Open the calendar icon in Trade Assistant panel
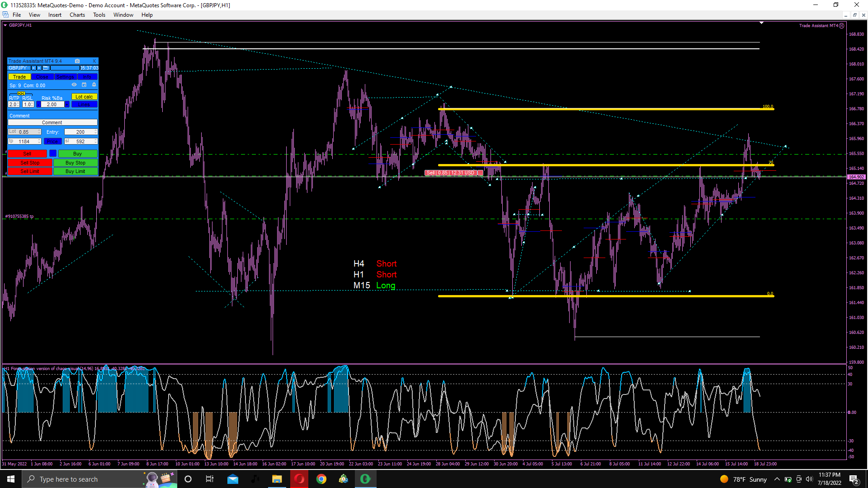 point(84,85)
